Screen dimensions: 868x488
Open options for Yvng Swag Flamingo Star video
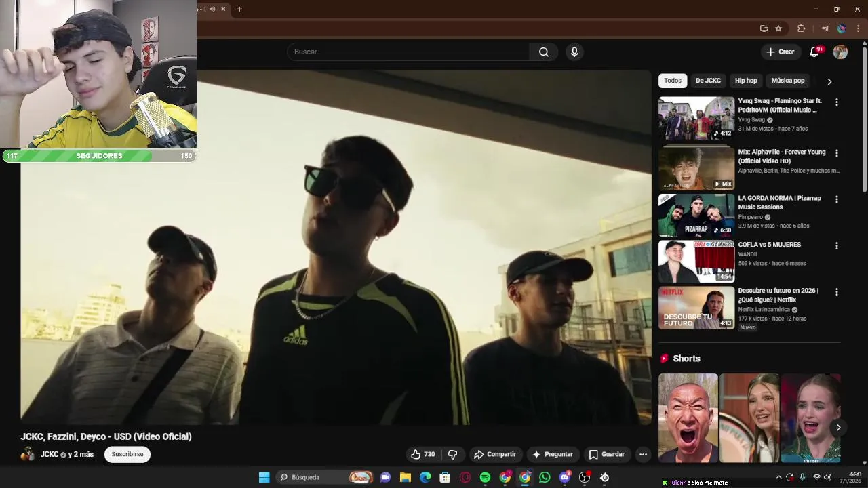[x=836, y=102]
